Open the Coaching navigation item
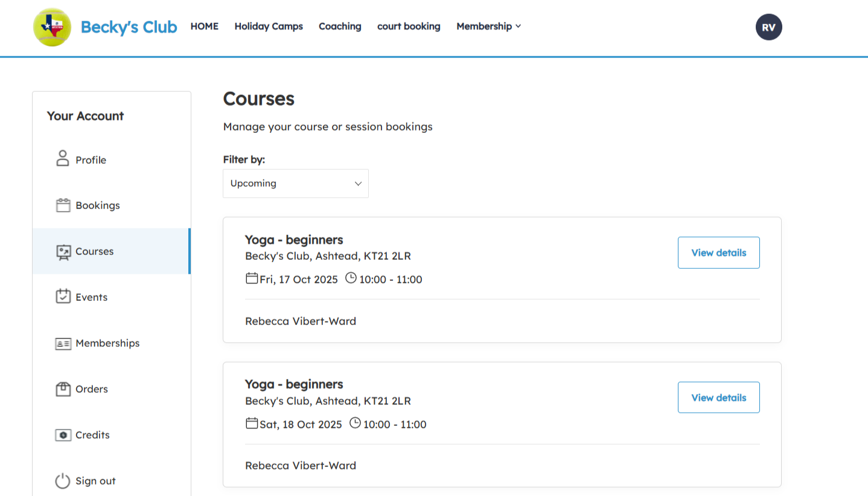The height and width of the screenshot is (496, 868). click(x=340, y=27)
